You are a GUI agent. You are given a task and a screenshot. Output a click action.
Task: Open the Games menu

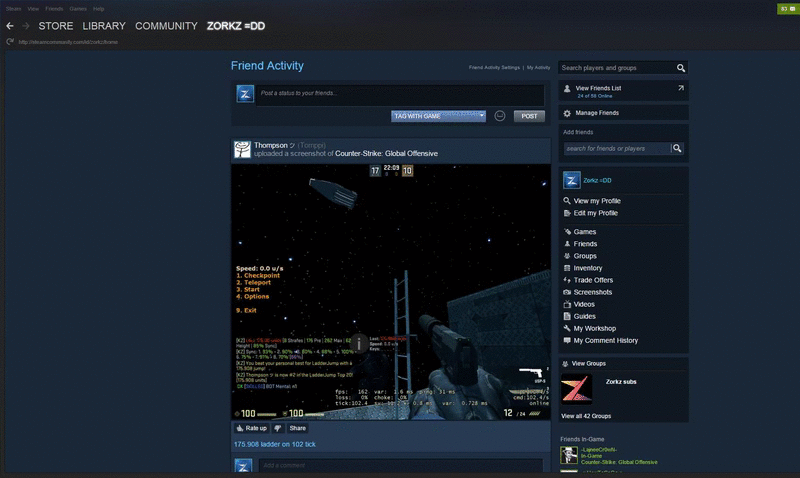(x=78, y=9)
